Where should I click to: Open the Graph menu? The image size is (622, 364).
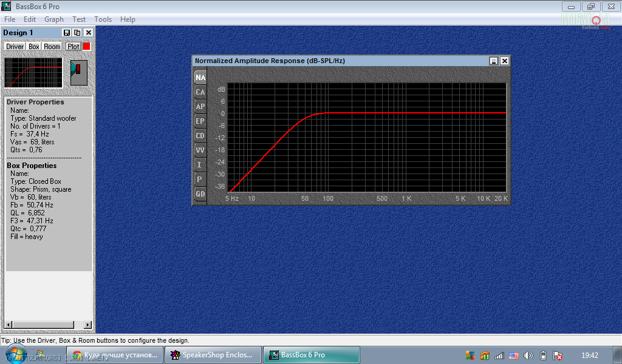point(54,19)
